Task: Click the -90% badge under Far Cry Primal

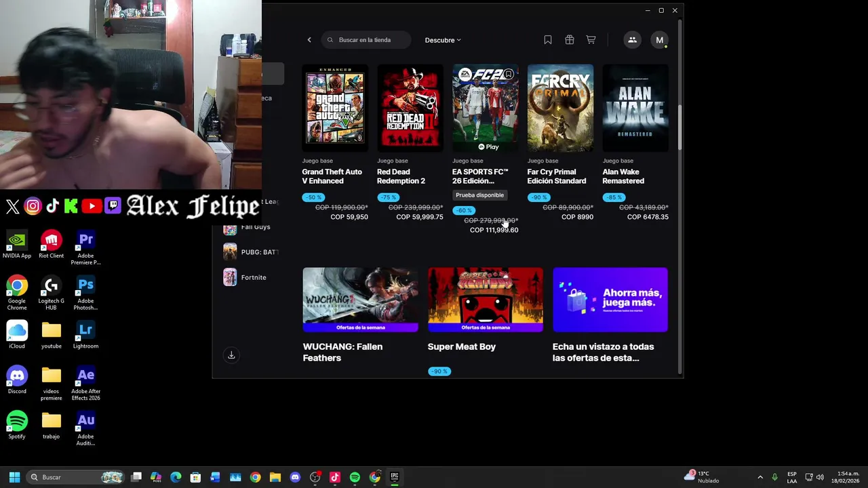Action: click(x=539, y=197)
